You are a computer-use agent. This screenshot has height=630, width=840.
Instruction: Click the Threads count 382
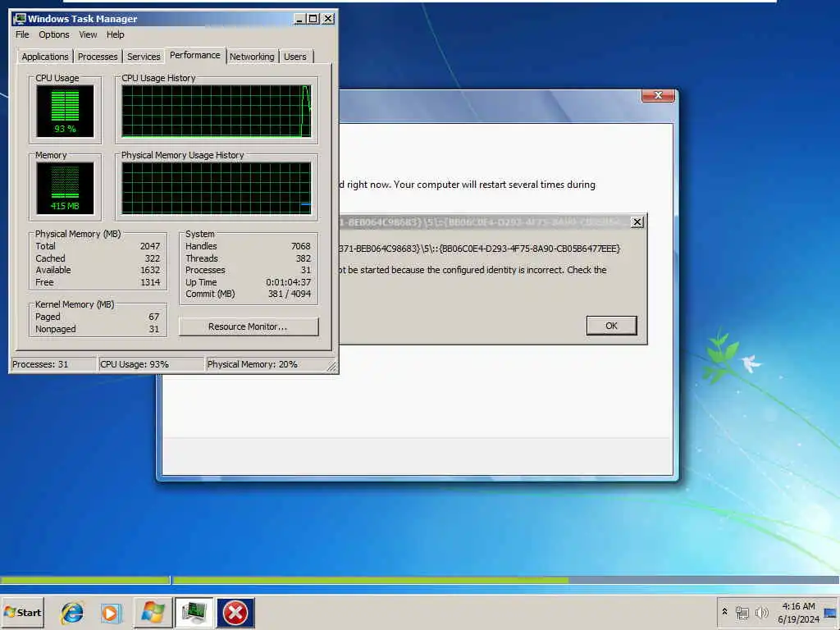[304, 258]
